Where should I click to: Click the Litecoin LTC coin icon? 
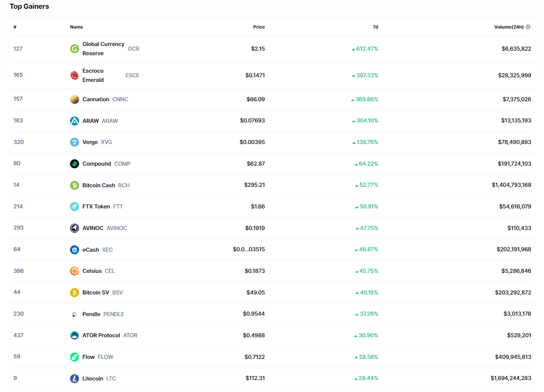(74, 379)
